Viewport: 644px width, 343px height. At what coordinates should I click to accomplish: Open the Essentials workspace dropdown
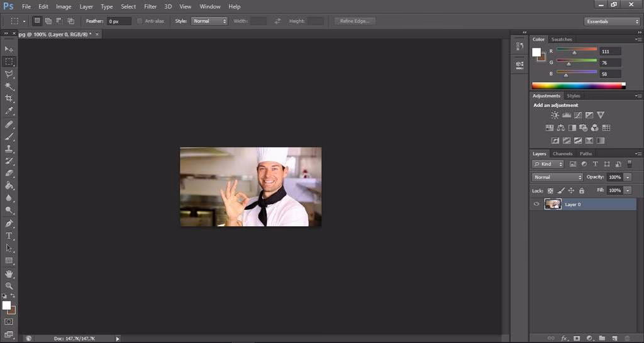(x=612, y=21)
